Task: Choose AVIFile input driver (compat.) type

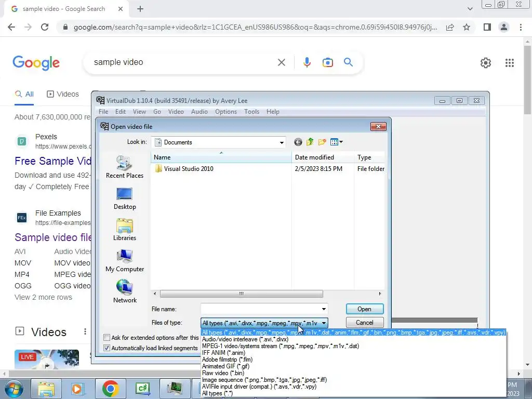Action: tap(259, 387)
